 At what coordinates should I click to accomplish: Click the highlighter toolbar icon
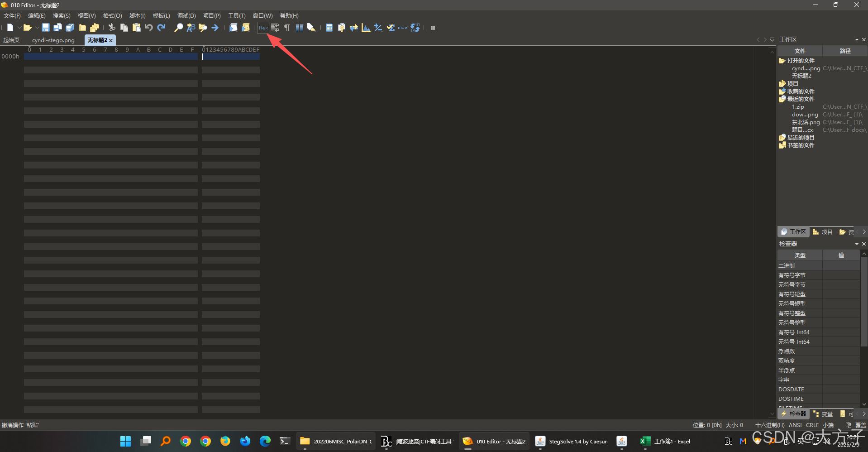pos(311,28)
